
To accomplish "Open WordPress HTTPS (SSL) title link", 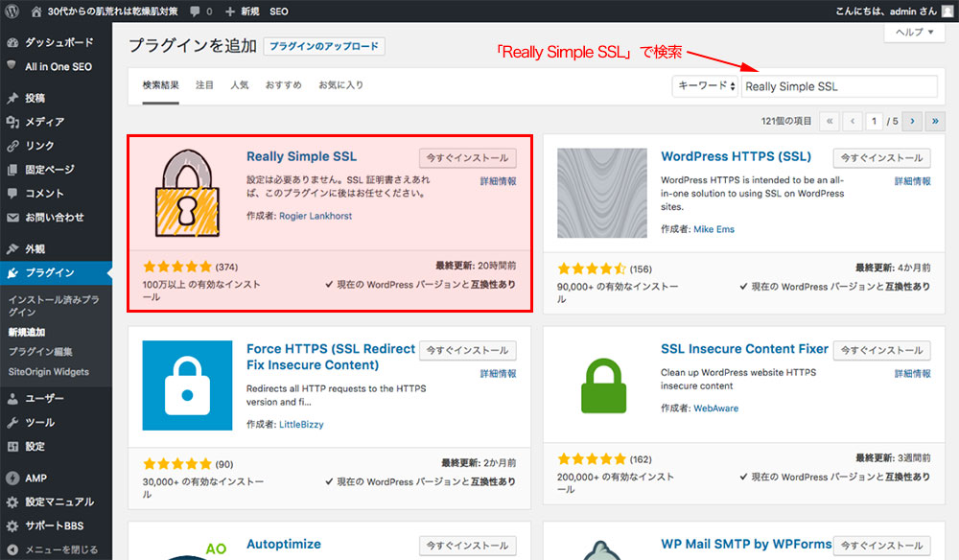I will 736,156.
